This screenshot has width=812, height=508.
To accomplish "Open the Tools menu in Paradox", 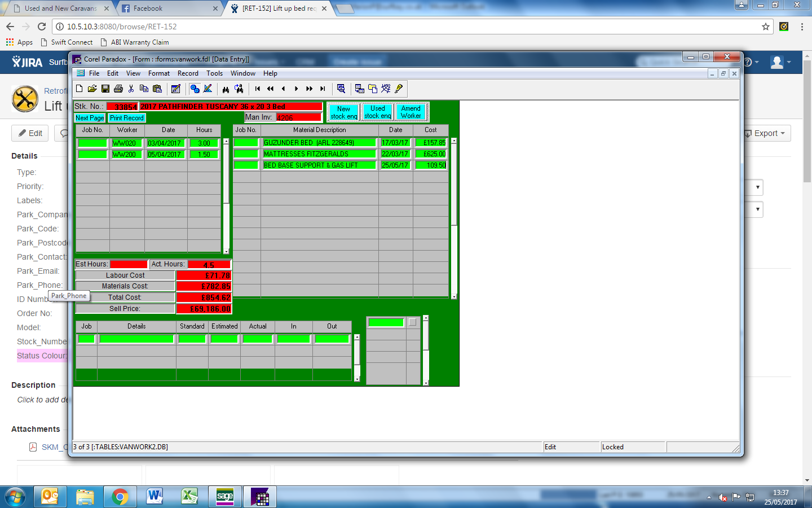I will 214,73.
